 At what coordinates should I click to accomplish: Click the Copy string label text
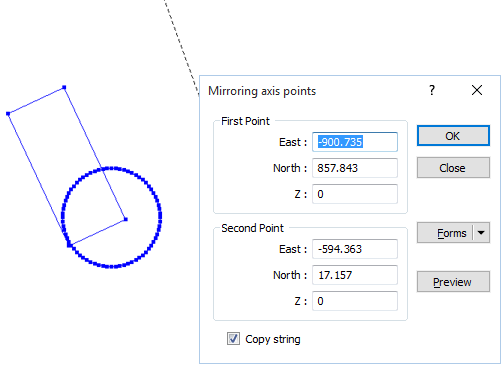point(273,339)
